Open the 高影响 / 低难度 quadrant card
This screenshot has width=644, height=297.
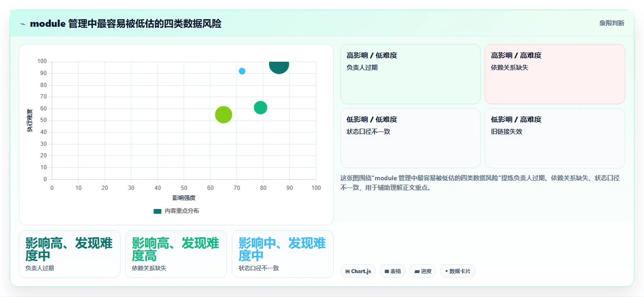click(x=410, y=74)
